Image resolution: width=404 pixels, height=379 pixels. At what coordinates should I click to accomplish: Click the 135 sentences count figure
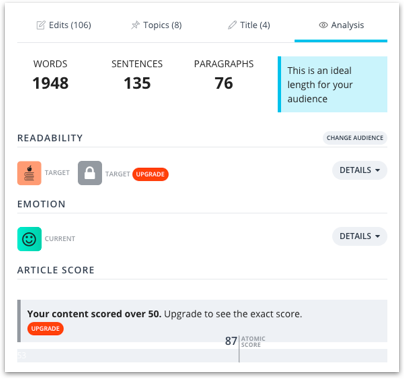click(x=137, y=83)
